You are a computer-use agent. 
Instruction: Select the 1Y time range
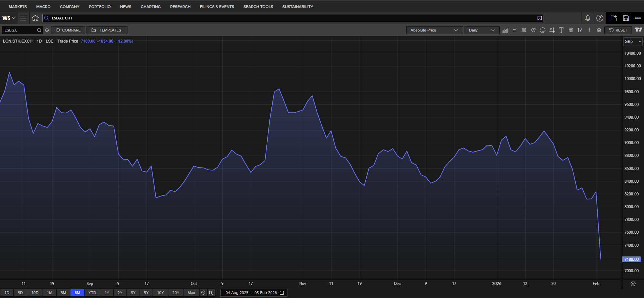107,293
